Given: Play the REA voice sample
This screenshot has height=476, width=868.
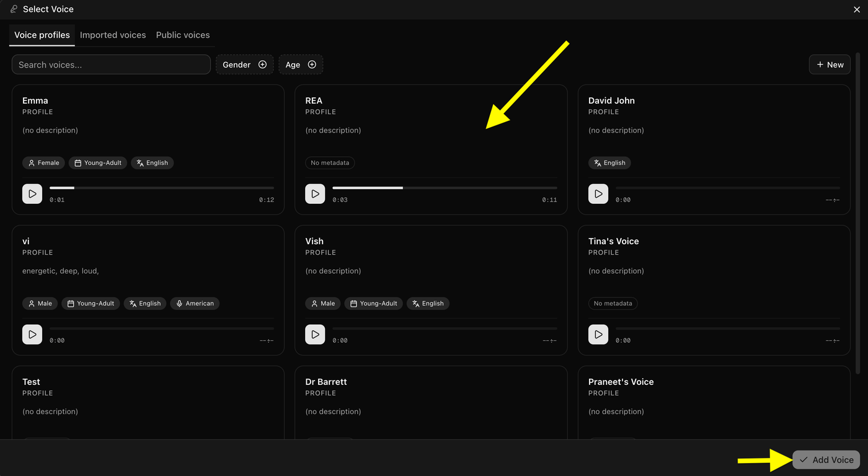Looking at the screenshot, I should tap(315, 193).
